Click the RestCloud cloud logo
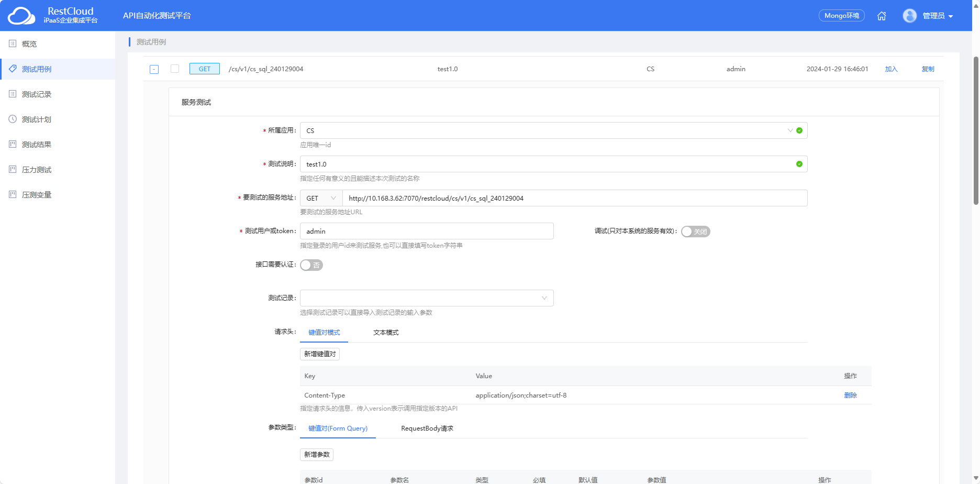This screenshot has width=980, height=484. [x=21, y=15]
